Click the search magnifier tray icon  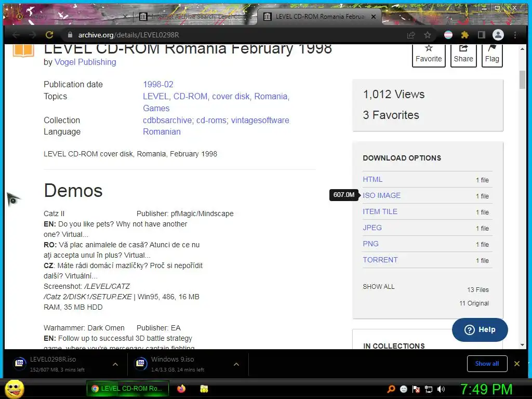coord(391,389)
